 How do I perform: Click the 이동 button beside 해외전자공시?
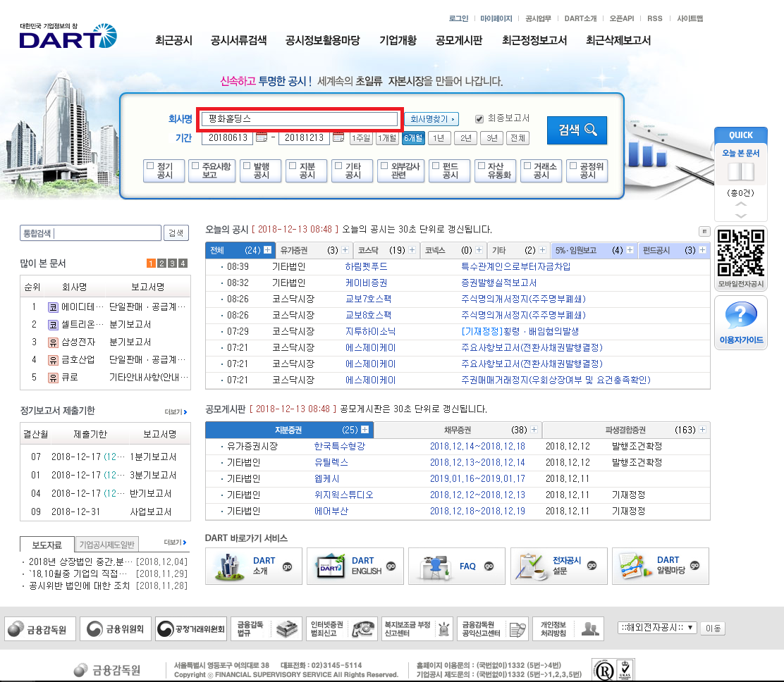pyautogui.click(x=713, y=628)
